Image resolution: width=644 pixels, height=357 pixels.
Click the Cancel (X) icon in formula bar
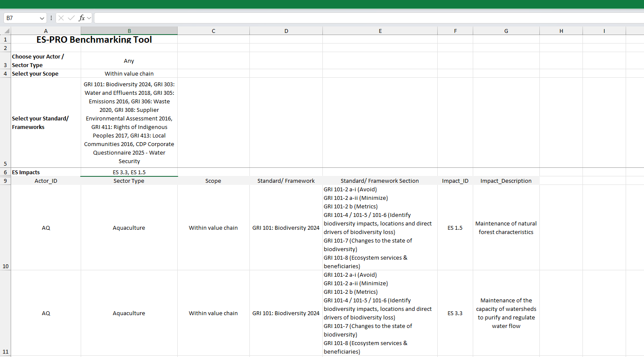tap(61, 18)
